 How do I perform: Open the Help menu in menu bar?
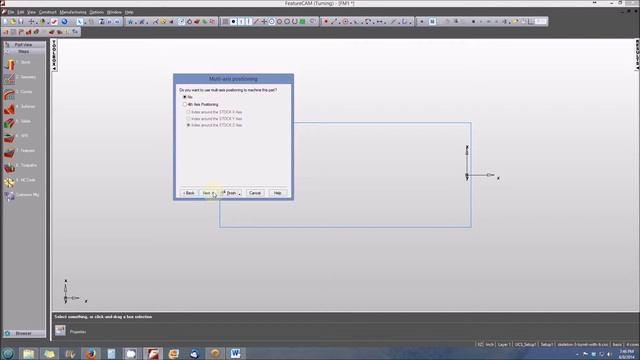(x=129, y=12)
